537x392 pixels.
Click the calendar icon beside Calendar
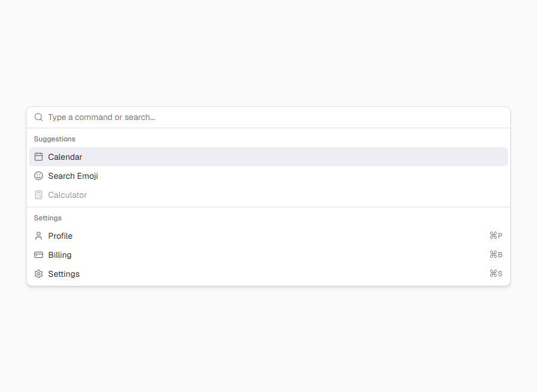point(39,157)
